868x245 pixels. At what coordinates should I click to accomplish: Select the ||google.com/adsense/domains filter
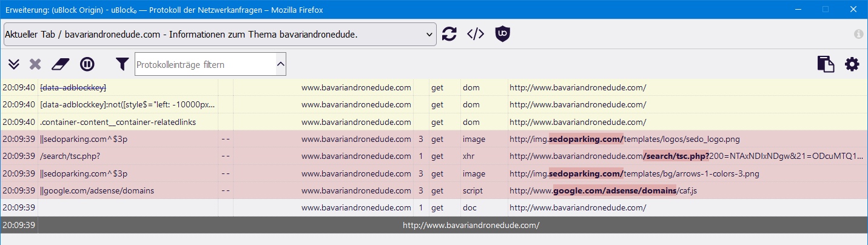click(x=97, y=190)
